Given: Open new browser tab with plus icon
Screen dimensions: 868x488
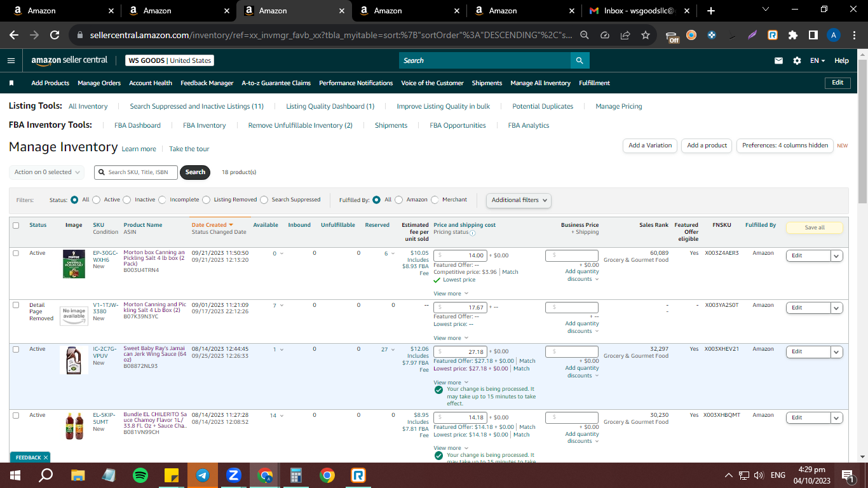Looking at the screenshot, I should 710,11.
